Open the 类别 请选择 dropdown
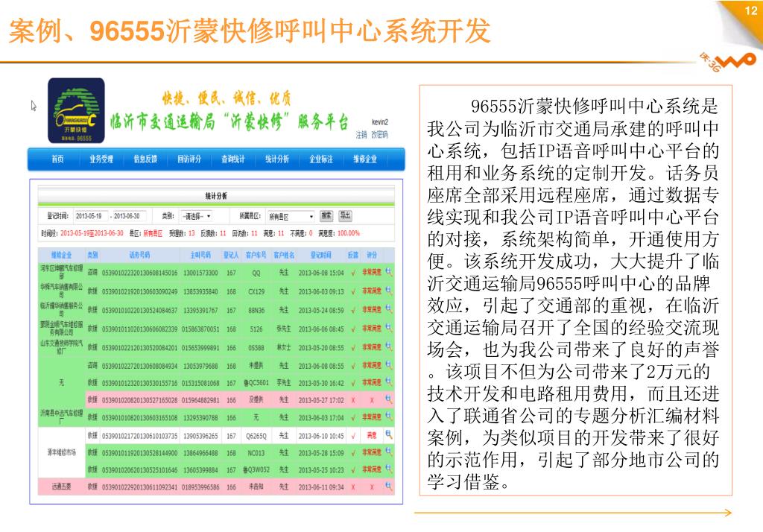The width and height of the screenshot is (763, 532). [x=196, y=216]
